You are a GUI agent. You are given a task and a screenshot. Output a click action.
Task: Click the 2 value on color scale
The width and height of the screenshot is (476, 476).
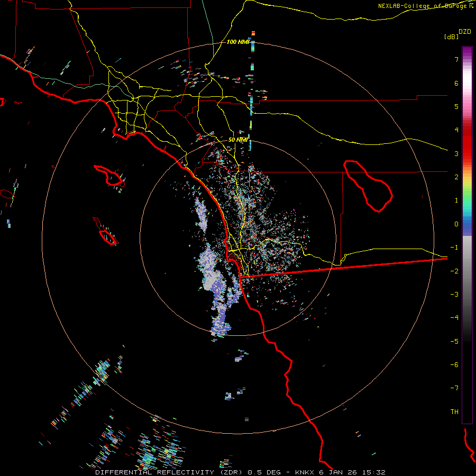(456, 177)
